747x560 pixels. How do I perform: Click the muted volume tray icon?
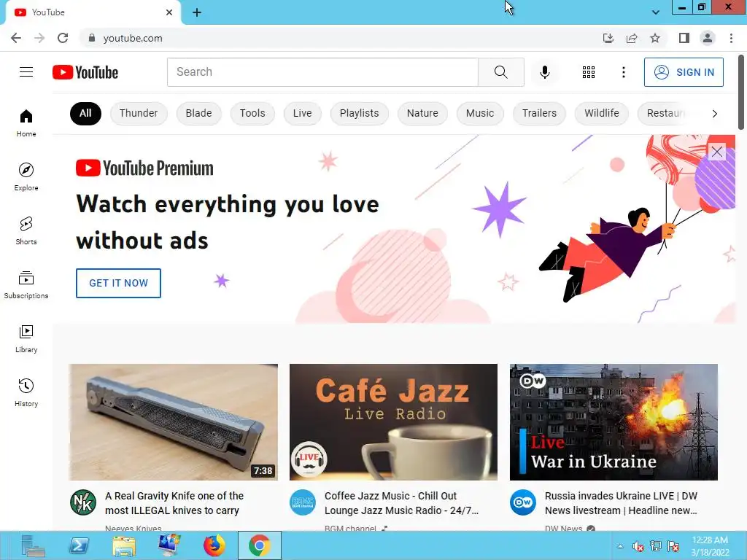(638, 546)
